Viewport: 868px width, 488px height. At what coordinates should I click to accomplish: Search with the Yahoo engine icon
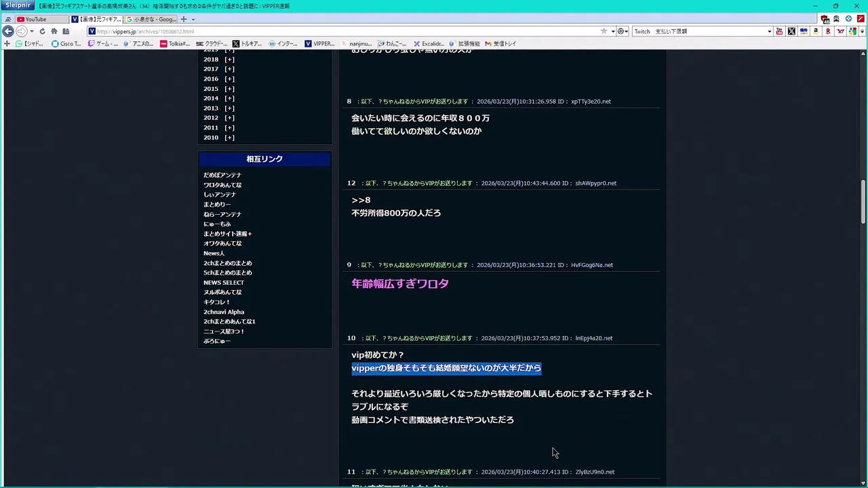tap(841, 31)
